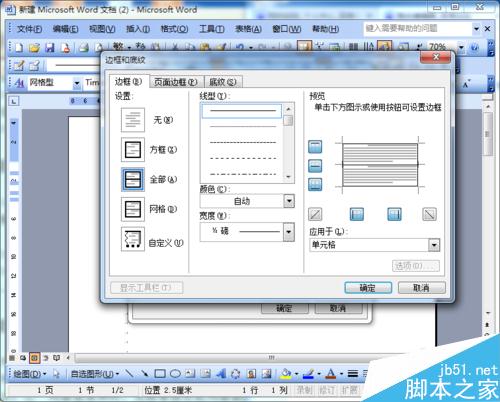Switch to Print Layout view button

point(34,358)
